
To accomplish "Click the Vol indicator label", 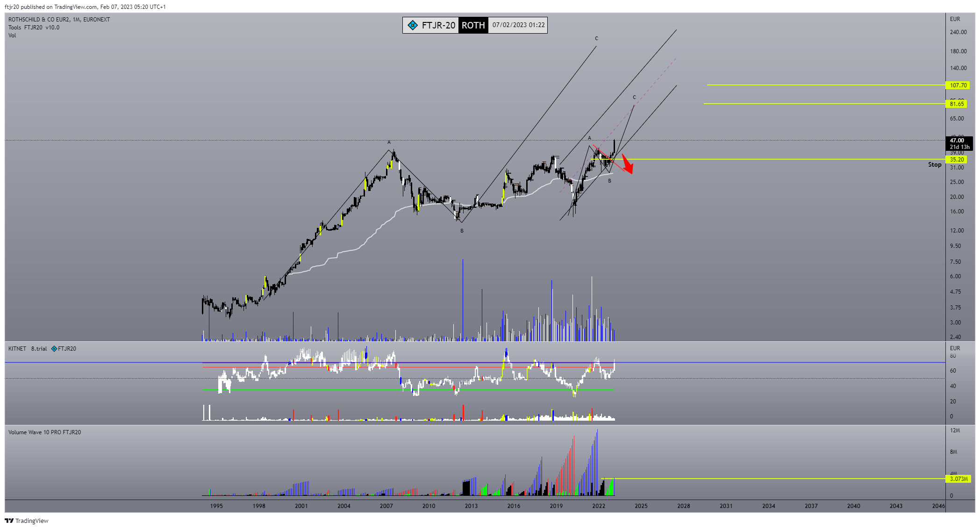I will coord(12,35).
